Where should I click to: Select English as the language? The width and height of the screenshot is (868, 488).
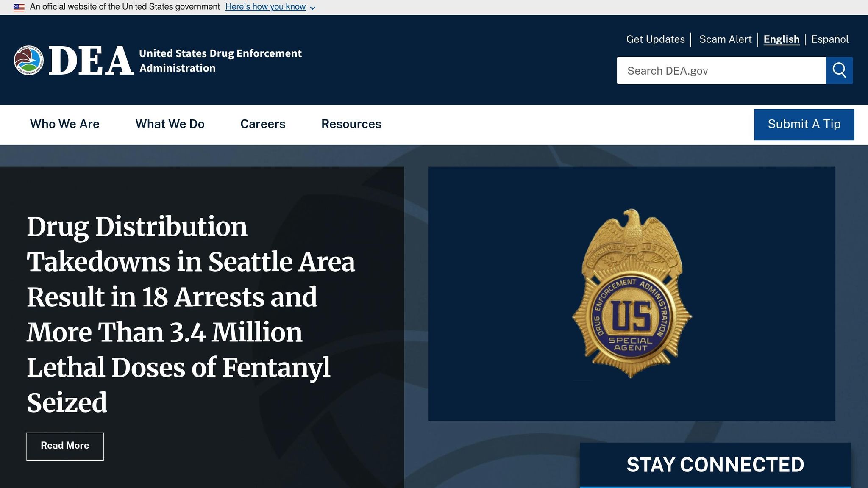pyautogui.click(x=782, y=39)
